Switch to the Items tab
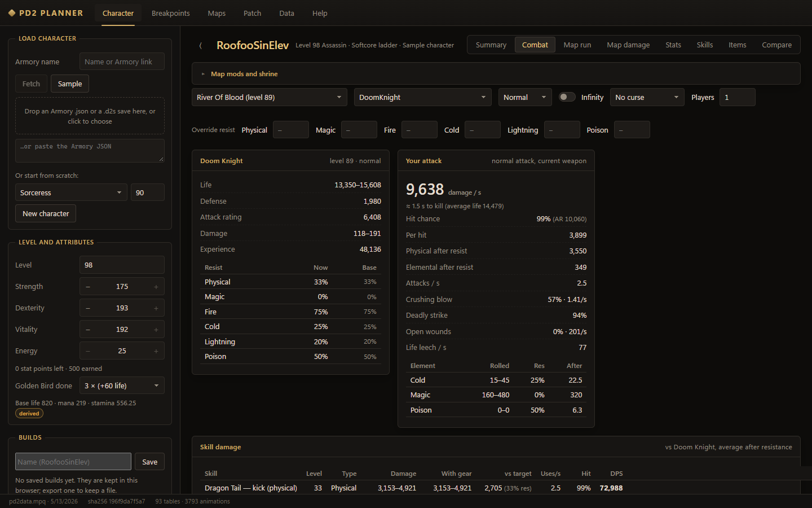This screenshot has height=508, width=812. pyautogui.click(x=738, y=45)
